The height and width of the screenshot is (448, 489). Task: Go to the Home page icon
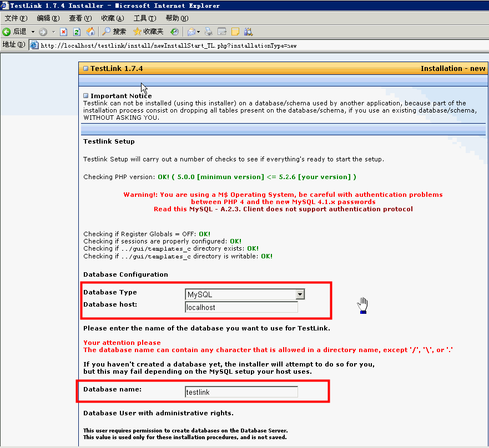coord(90,32)
